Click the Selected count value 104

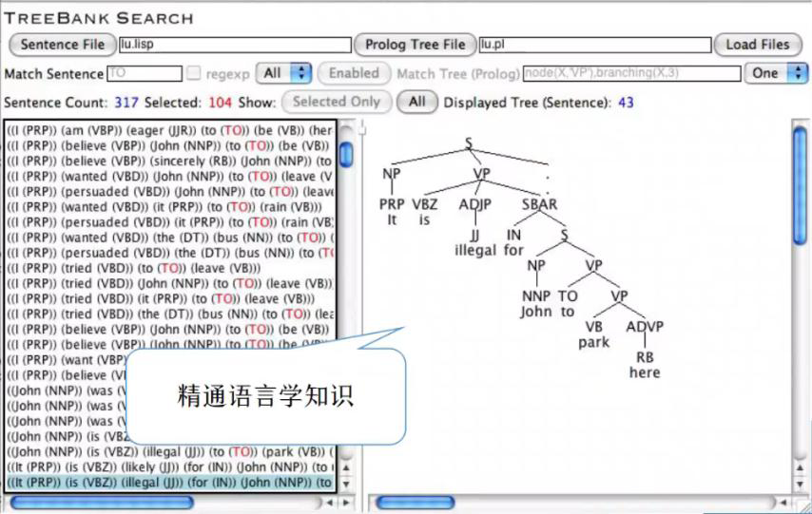click(x=220, y=102)
